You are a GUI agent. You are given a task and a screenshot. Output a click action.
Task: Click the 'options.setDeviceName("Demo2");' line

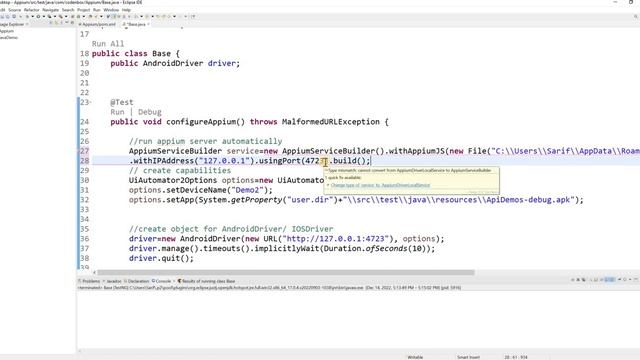click(x=200, y=190)
